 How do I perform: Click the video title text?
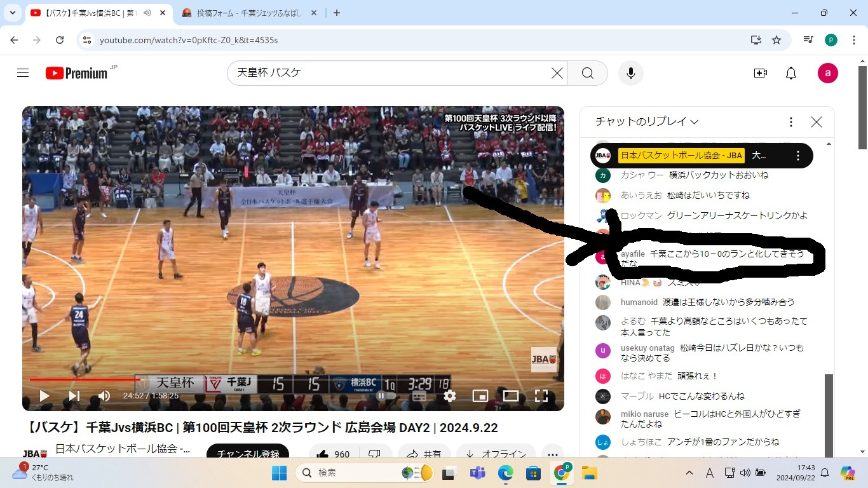pyautogui.click(x=261, y=428)
